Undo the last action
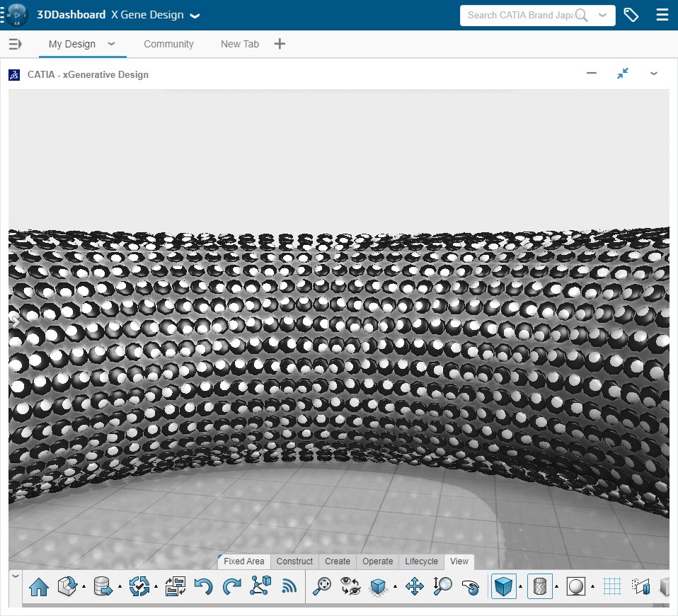The height and width of the screenshot is (616, 678). (x=203, y=586)
